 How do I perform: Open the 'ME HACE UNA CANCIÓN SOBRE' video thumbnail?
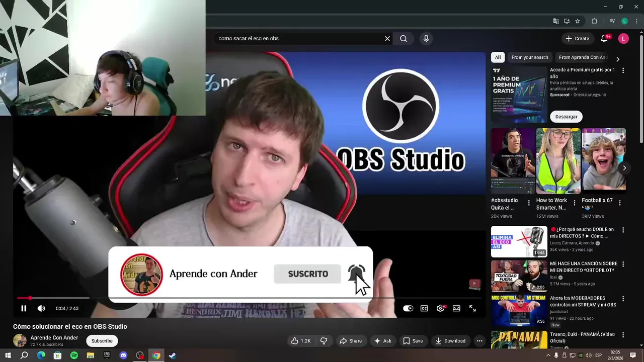pos(519,276)
